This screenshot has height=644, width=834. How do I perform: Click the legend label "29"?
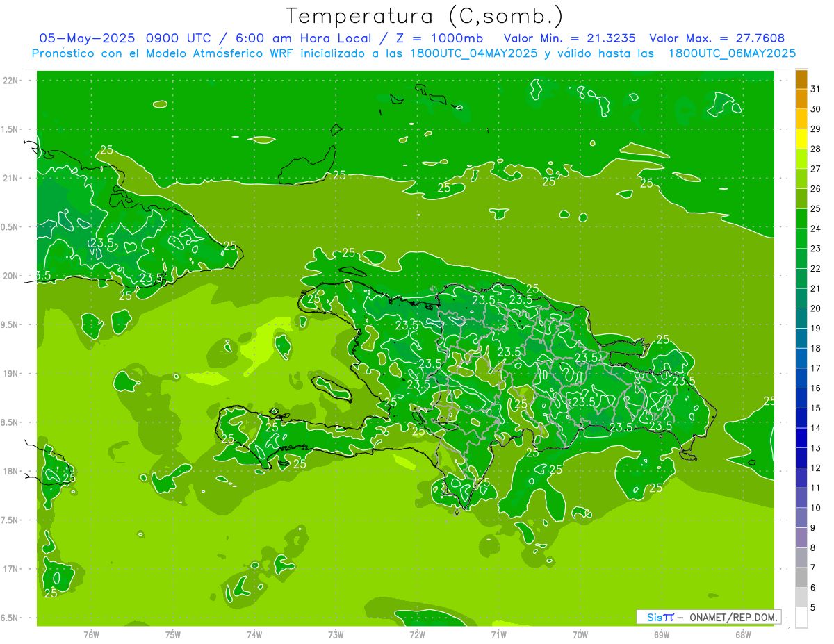coord(815,129)
